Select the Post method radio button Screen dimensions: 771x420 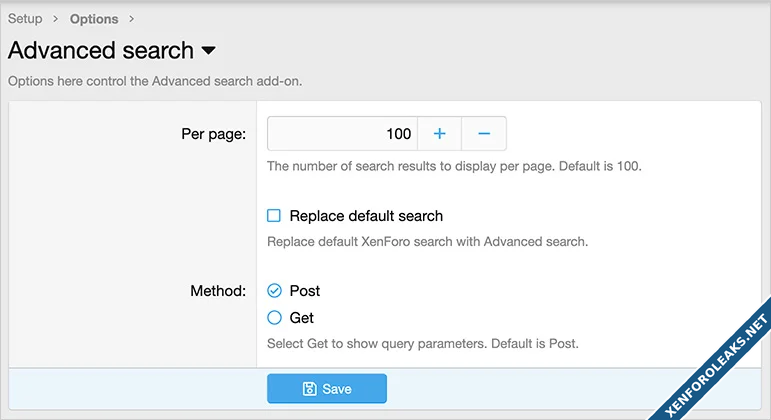tap(274, 291)
